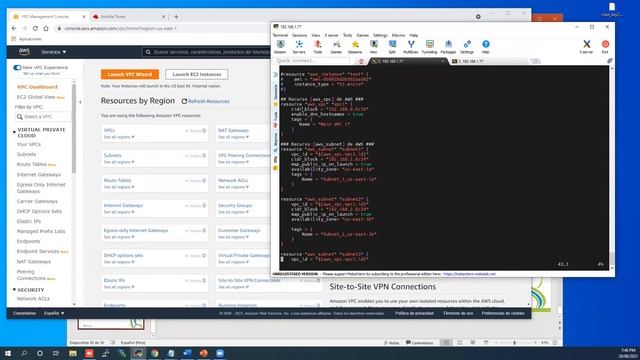Open the Terminal menu in MobaXterm
This screenshot has width=640, height=360.
click(x=280, y=35)
